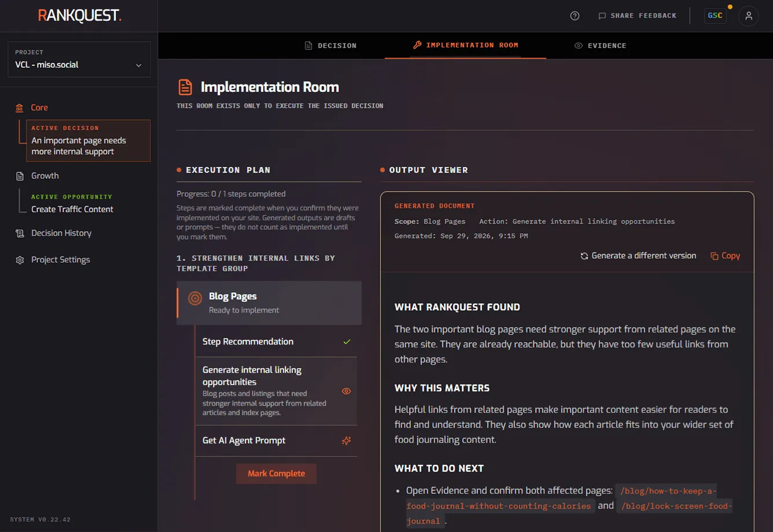Open the user profile avatar
This screenshot has width=773, height=532.
[749, 16]
